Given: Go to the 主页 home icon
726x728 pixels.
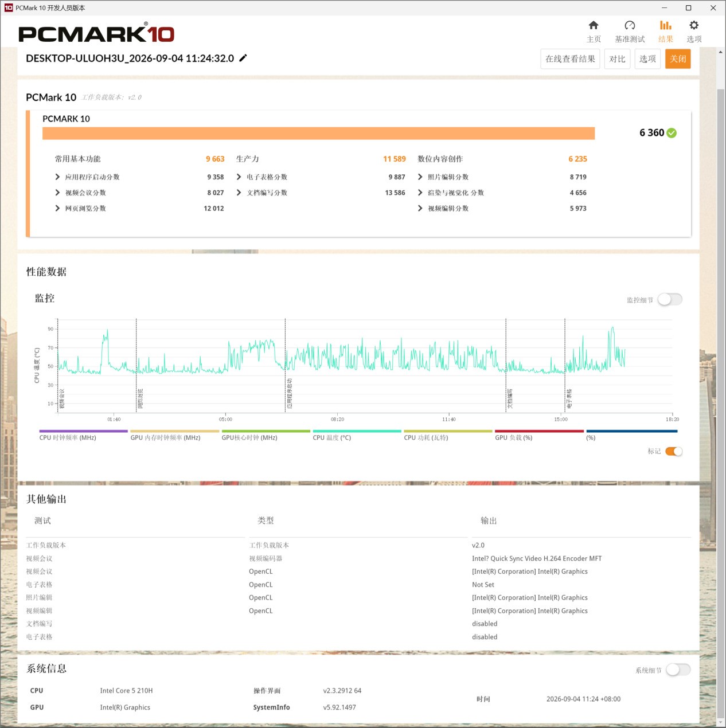Looking at the screenshot, I should pos(594,25).
